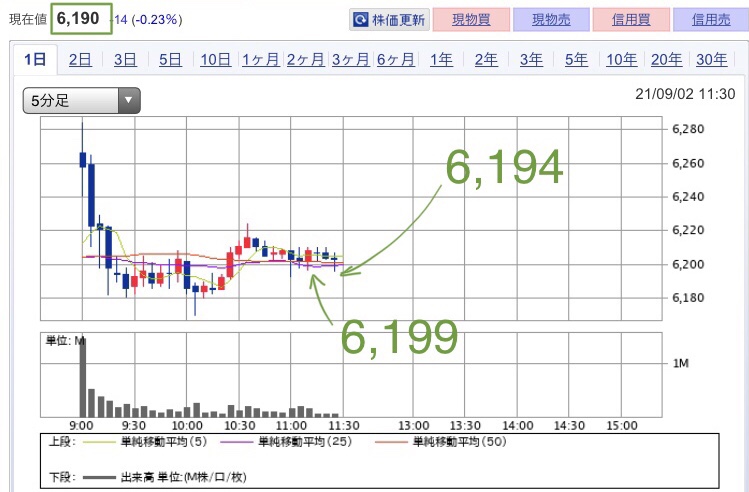Click the 6,260 price axis label
Screen dimensions: 749x492
click(x=688, y=163)
